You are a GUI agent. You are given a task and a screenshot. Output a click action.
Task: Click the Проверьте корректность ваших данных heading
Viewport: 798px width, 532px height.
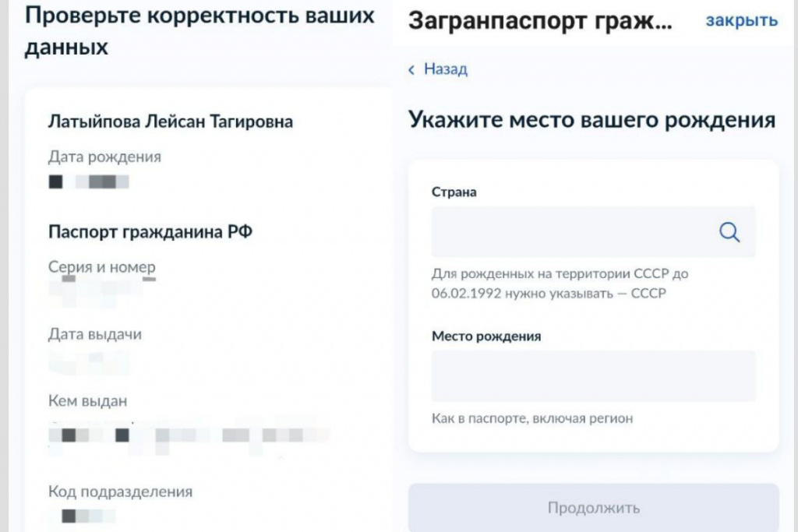tap(199, 31)
